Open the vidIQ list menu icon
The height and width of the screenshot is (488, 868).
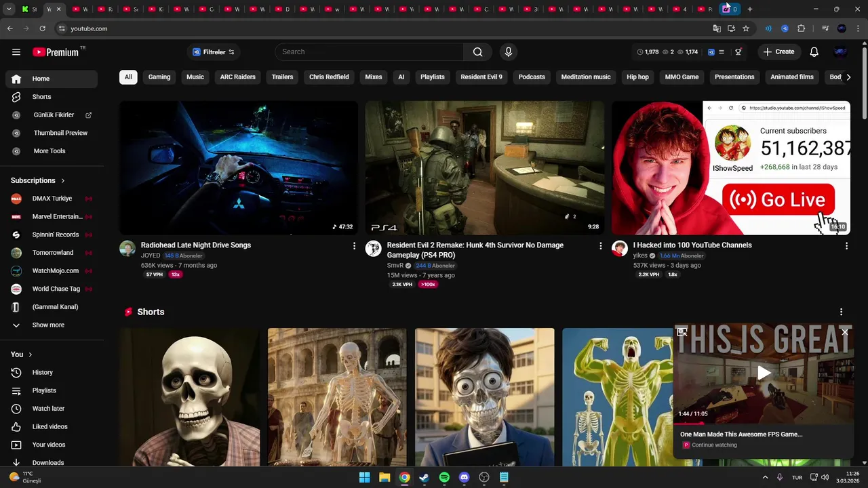[x=721, y=52]
